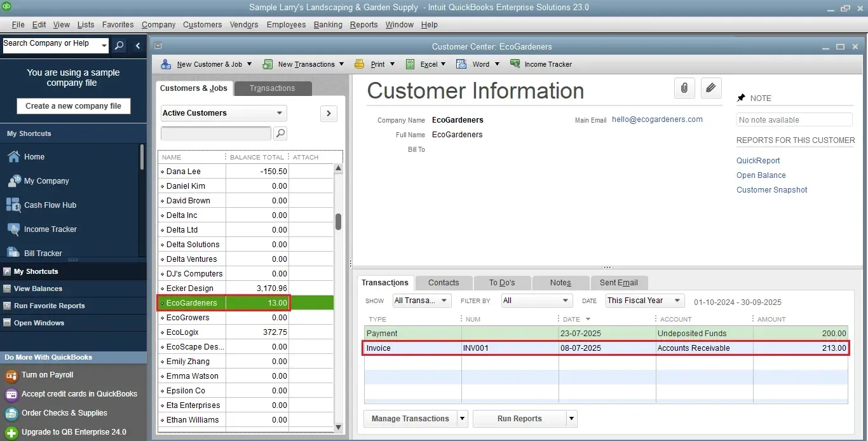Viewport: 868px width, 441px height.
Task: Select the EcoLogix customer row
Action: pos(246,332)
